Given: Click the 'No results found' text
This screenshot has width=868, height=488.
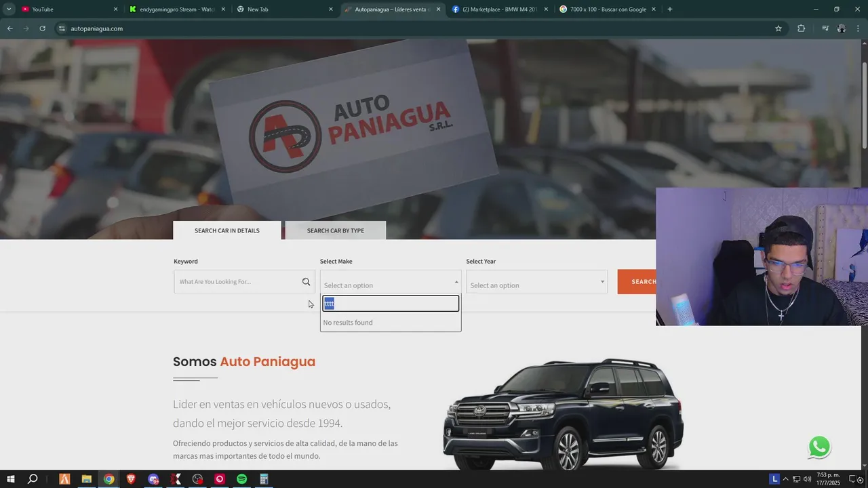Looking at the screenshot, I should [x=348, y=323].
